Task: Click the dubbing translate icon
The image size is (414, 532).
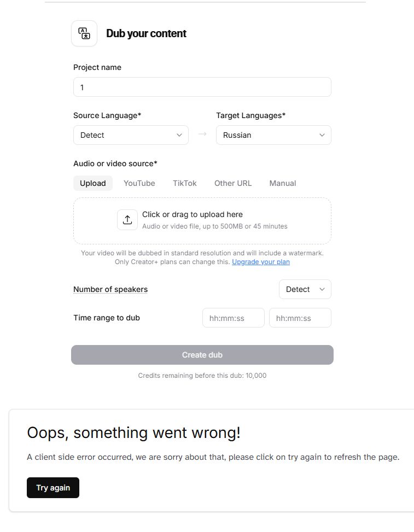Action: coord(84,33)
